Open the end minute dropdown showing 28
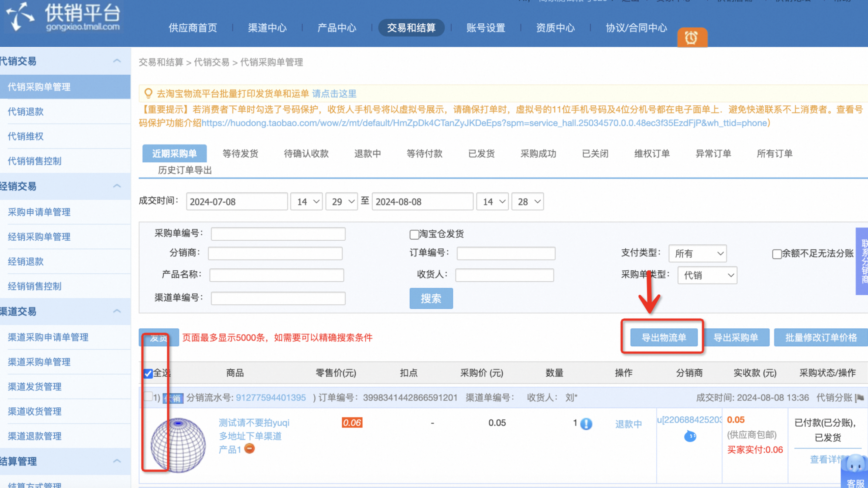Viewport: 868px width, 488px height. [x=527, y=201]
